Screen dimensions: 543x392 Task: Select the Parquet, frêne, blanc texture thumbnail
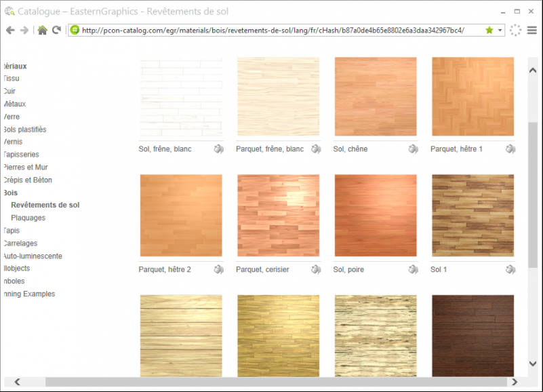click(279, 97)
